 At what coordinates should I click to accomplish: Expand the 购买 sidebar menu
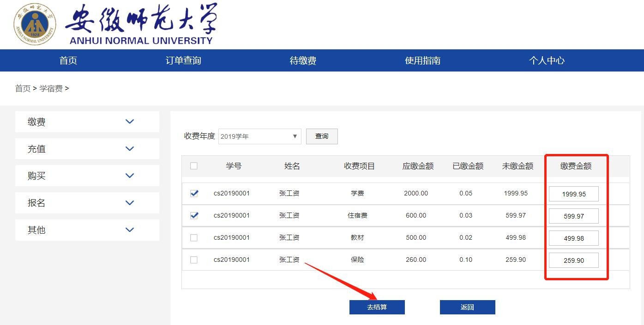point(130,176)
